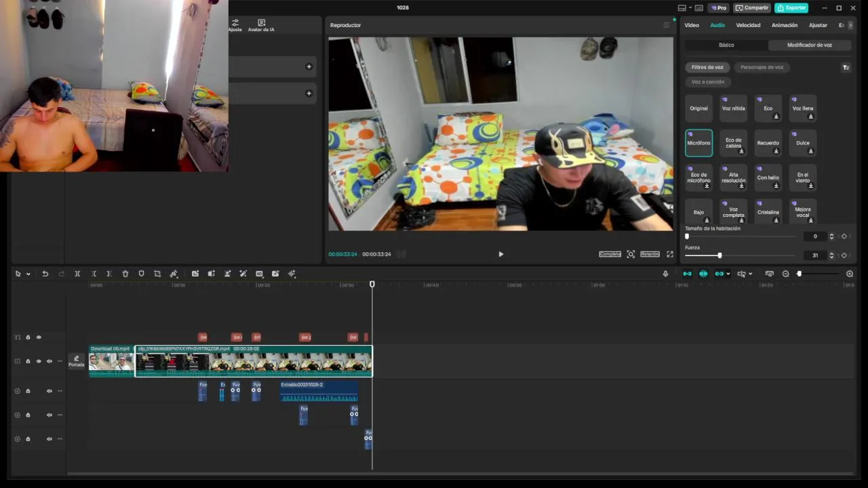868x488 pixels.
Task: Apply the Eco voice filter
Action: (768, 108)
